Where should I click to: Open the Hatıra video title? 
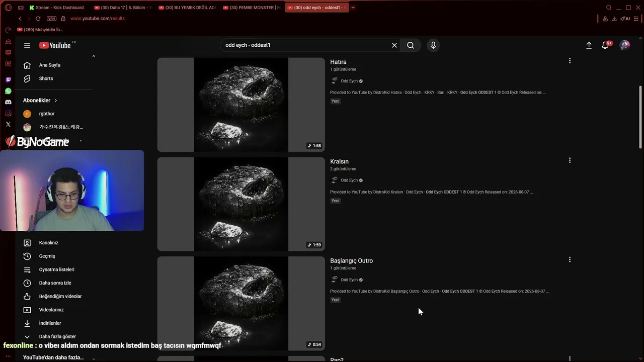pyautogui.click(x=338, y=62)
